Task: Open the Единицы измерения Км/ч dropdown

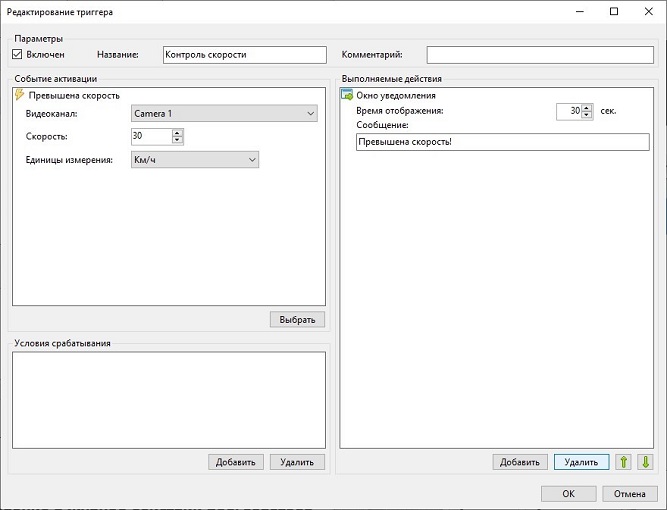Action: point(195,160)
